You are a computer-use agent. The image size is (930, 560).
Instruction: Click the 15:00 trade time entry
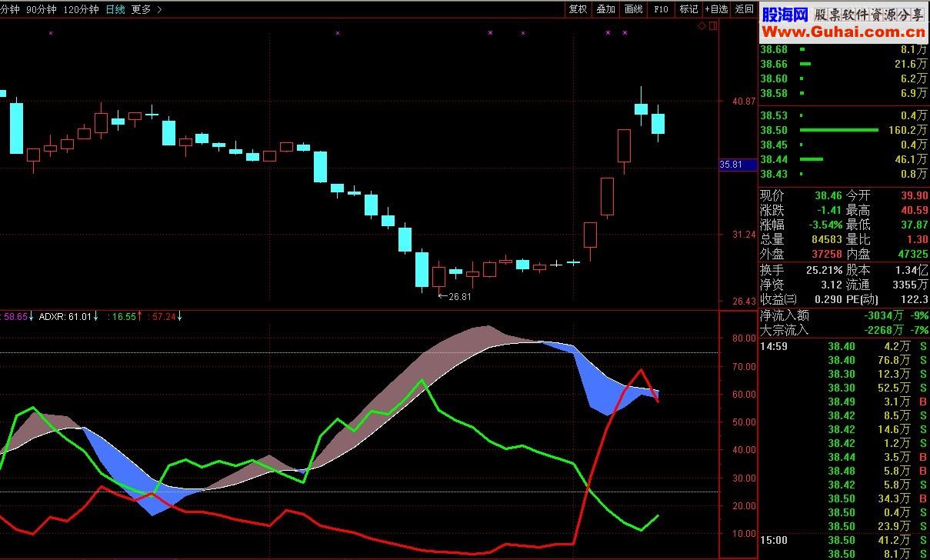click(774, 540)
